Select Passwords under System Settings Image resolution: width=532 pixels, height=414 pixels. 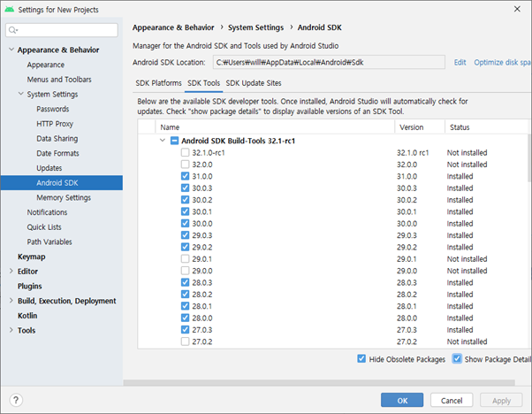tap(53, 109)
